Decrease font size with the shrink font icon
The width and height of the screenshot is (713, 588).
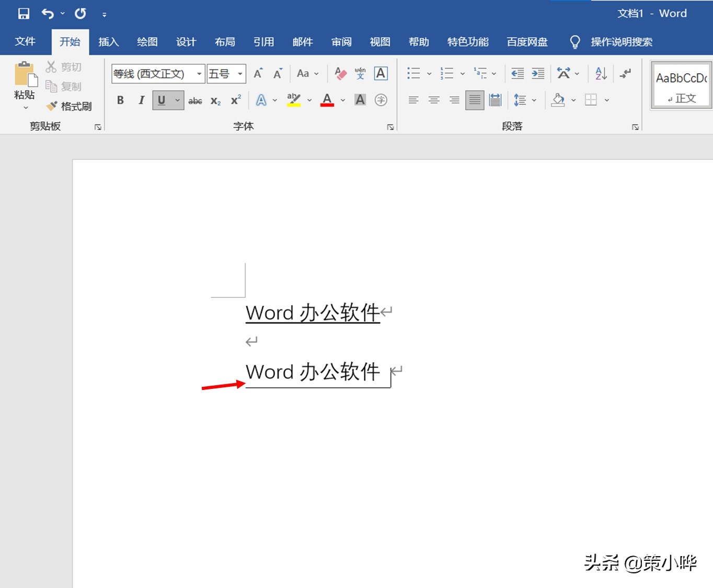[278, 73]
